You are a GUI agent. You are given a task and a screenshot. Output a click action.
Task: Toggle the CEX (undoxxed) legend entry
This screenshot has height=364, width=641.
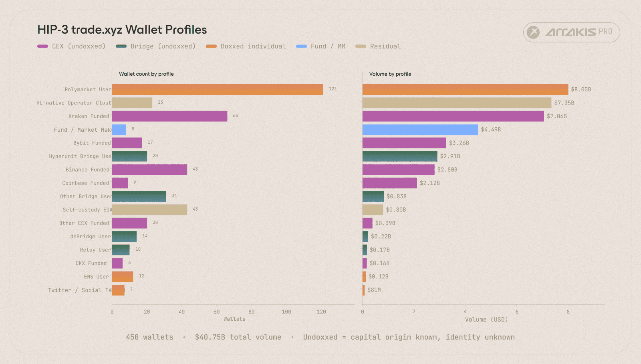[x=71, y=46]
